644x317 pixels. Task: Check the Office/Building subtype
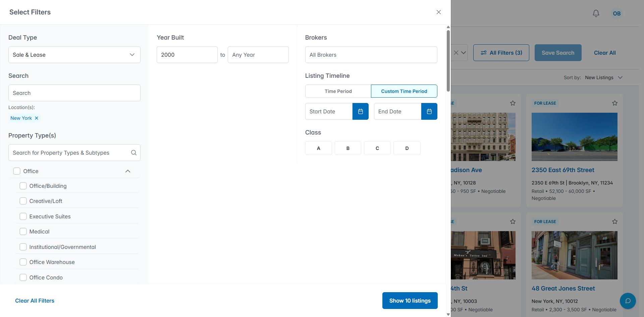[x=23, y=186]
